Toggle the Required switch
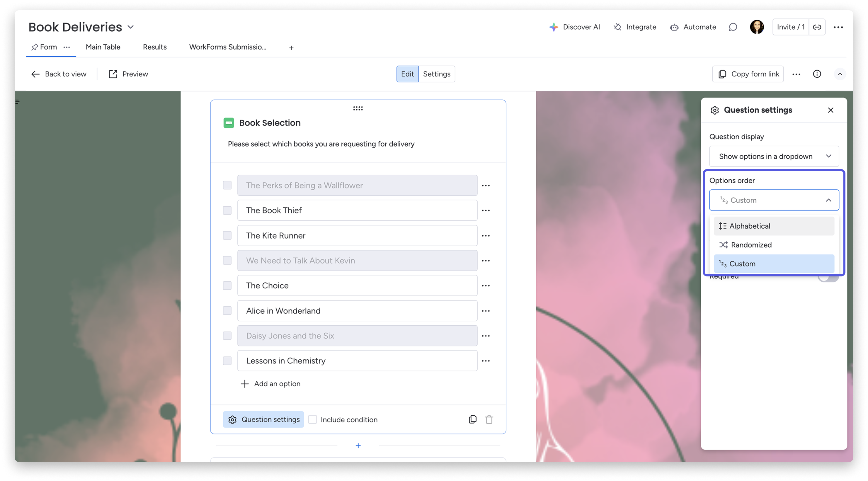This screenshot has width=868, height=481. click(828, 278)
